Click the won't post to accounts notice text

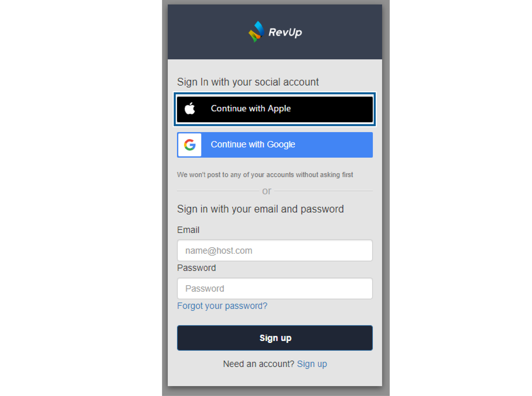coord(265,175)
